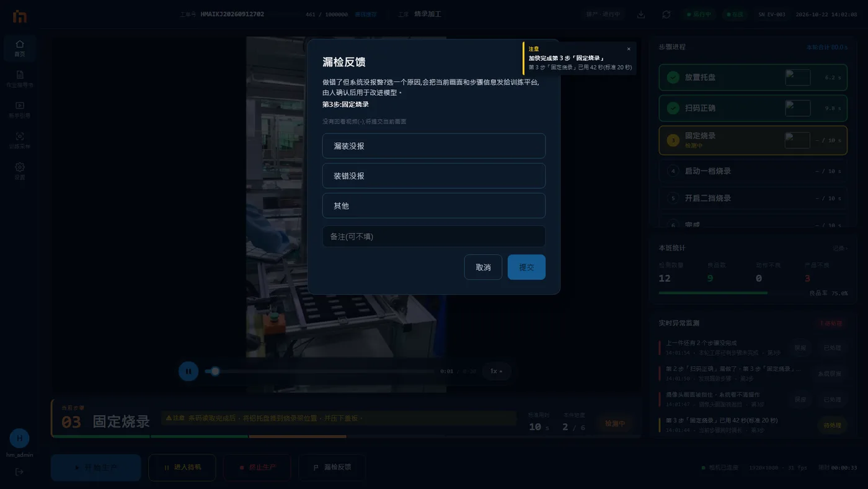This screenshot has width=868, height=489.
Task: Click the 良品率 progress bar
Action: (732, 293)
